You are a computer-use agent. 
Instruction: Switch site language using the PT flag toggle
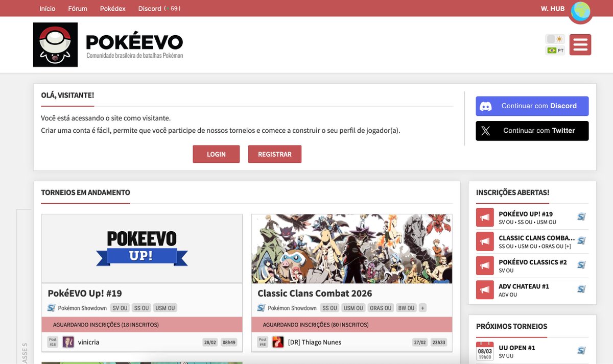pyautogui.click(x=555, y=50)
